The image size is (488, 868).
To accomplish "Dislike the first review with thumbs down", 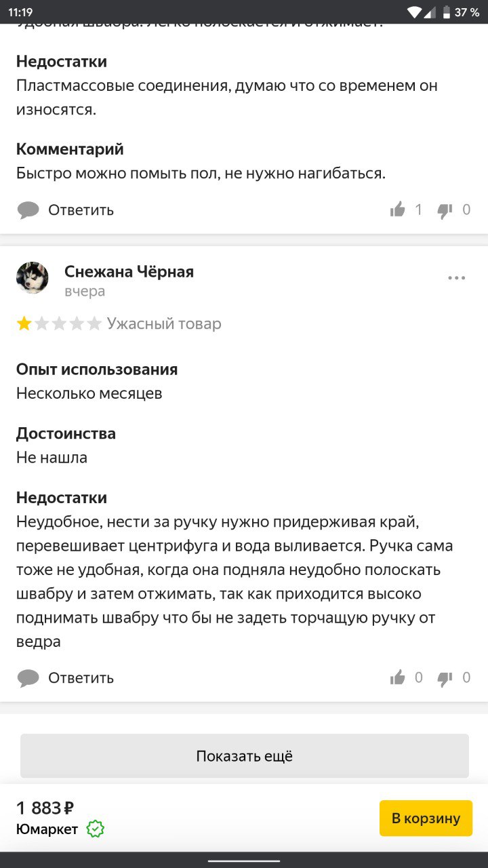I will tap(445, 210).
